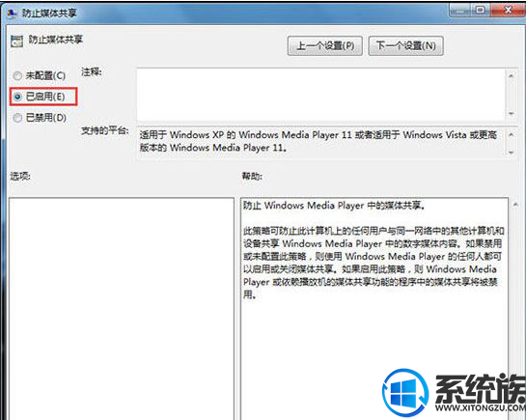Image resolution: width=526 pixels, height=420 pixels.
Task: Go to 下一个设置(N) next setting
Action: (405, 45)
